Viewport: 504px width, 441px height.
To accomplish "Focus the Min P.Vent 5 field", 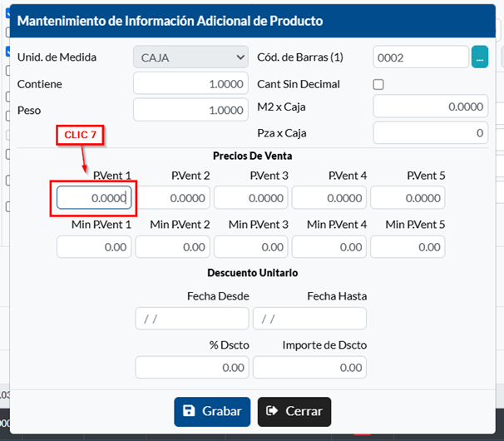I will pos(408,247).
